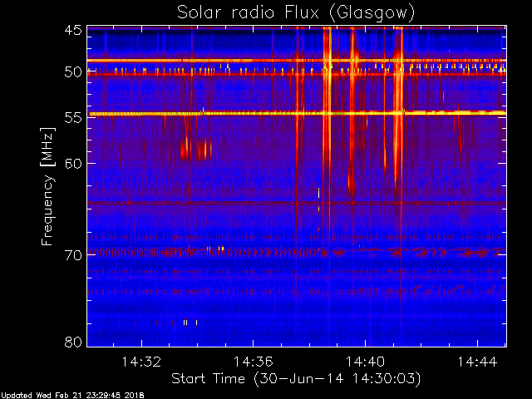The image size is (532, 399).
Task: Click the '14:32' time axis label
Action: (141, 362)
